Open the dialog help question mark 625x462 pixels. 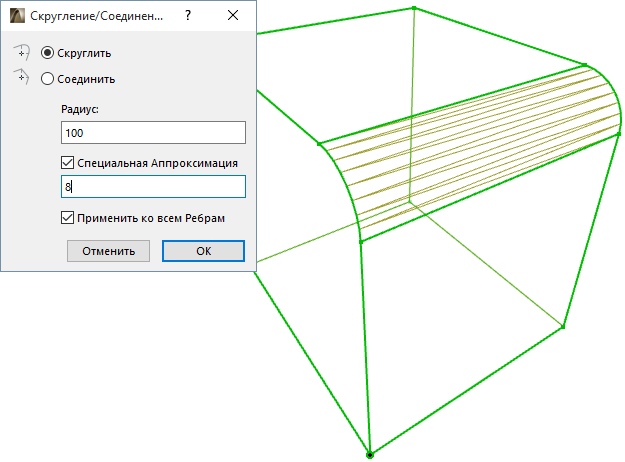pyautogui.click(x=188, y=16)
